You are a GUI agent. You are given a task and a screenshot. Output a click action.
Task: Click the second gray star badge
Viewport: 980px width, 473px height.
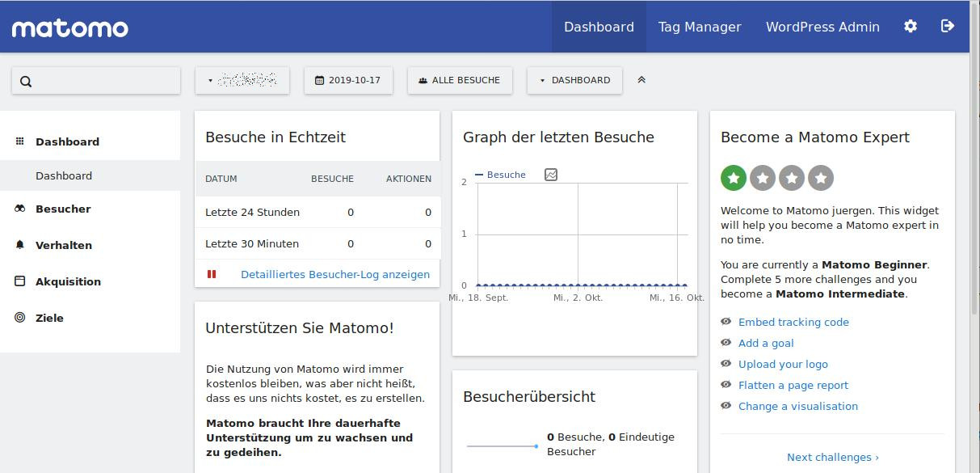coord(763,178)
